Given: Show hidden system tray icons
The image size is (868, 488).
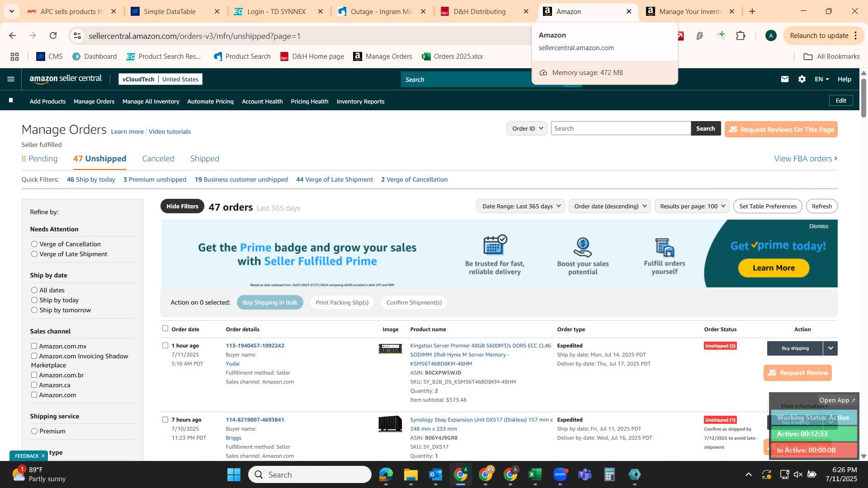Looking at the screenshot, I should pyautogui.click(x=749, y=474).
